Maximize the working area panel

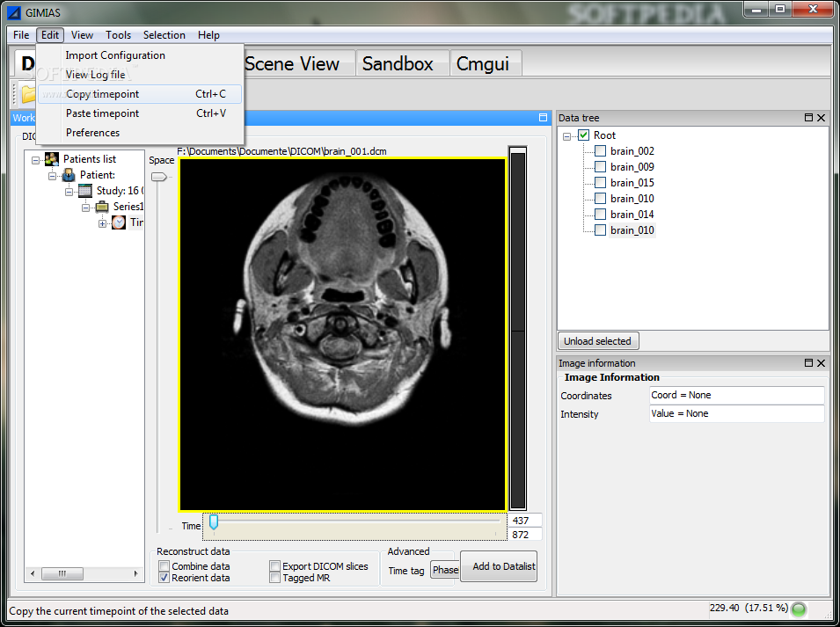tap(543, 117)
